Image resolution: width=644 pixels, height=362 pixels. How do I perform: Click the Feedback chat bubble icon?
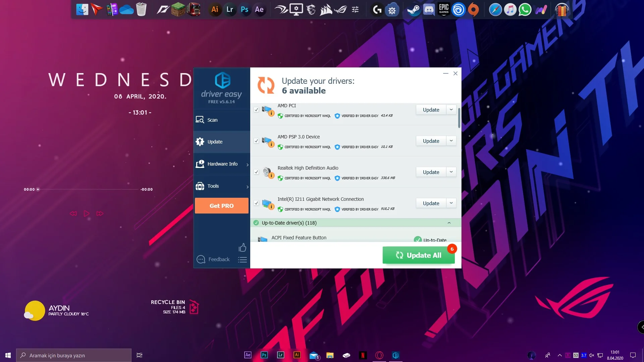[201, 259]
